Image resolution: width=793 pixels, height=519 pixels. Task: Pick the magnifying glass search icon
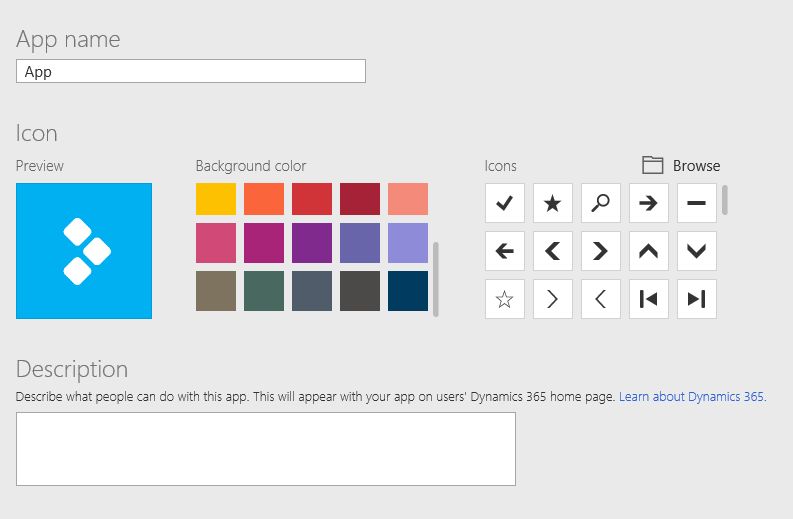601,203
